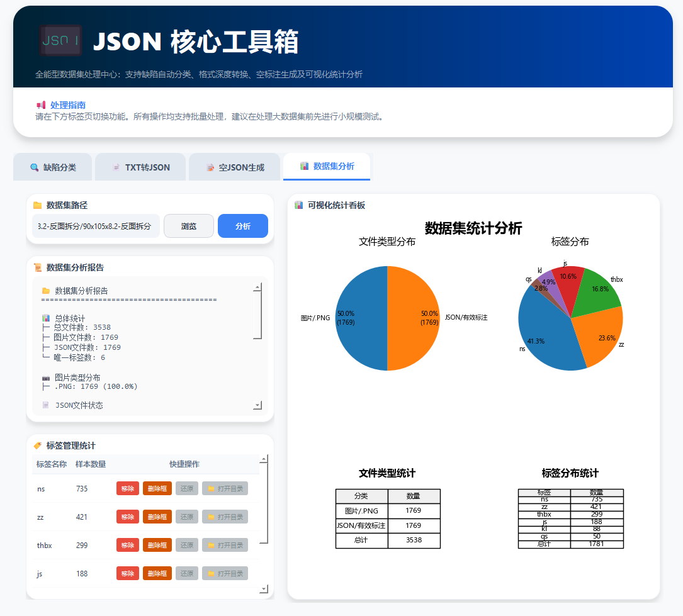This screenshot has width=683, height=616.
Task: Click 删除框 button in zz row
Action: click(157, 517)
